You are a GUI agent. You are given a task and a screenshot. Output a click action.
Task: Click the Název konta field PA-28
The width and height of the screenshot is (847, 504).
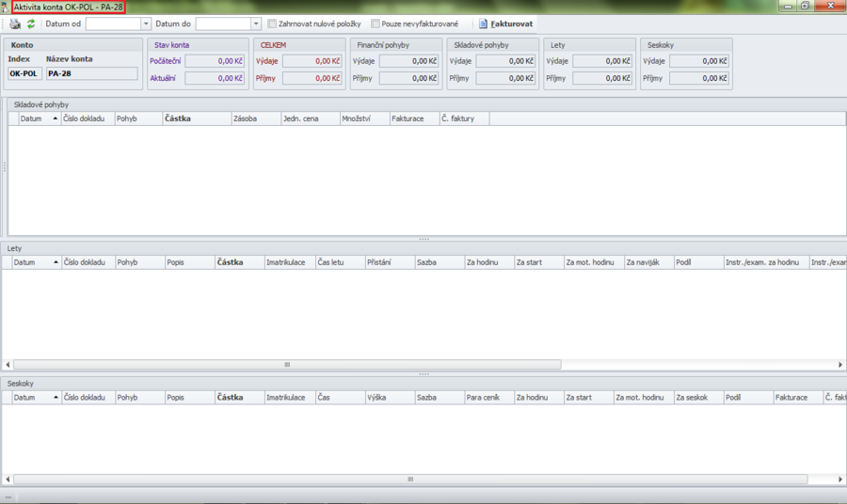[x=91, y=73]
